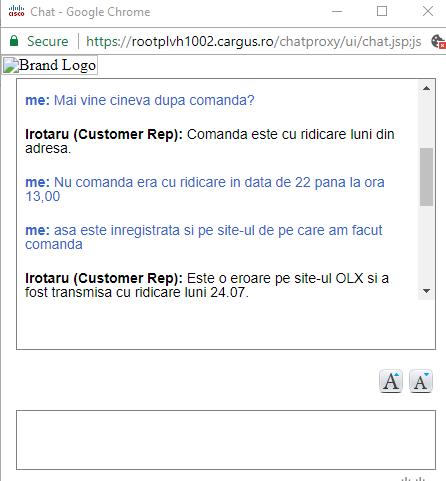
Task: Click the green padlock security icon
Action: (14, 41)
